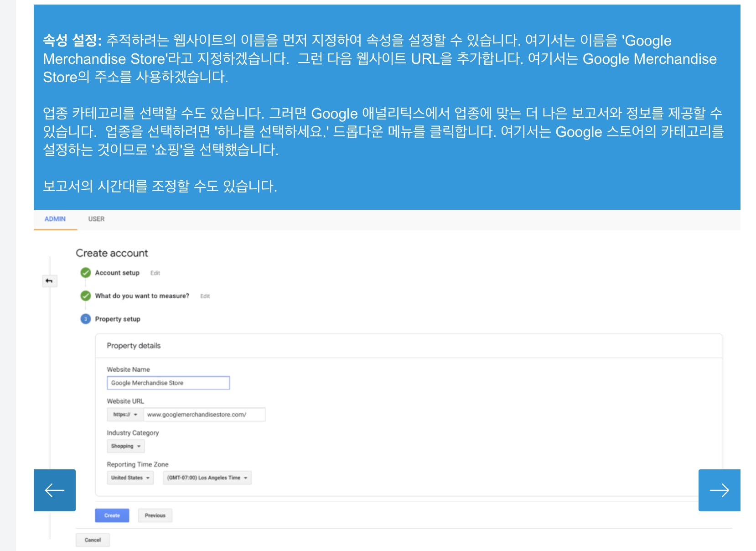This screenshot has width=756, height=551.
Task: Click the step 3 Property setup circle
Action: point(86,319)
